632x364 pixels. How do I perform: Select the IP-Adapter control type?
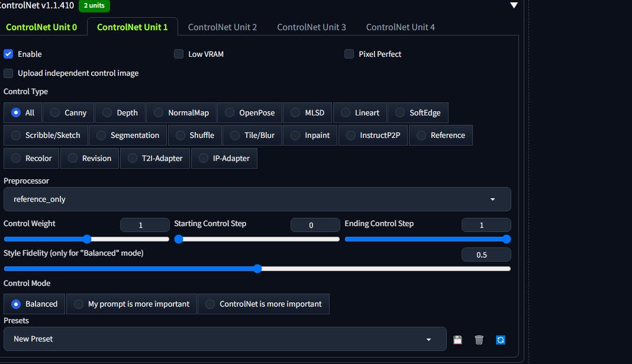coord(224,158)
